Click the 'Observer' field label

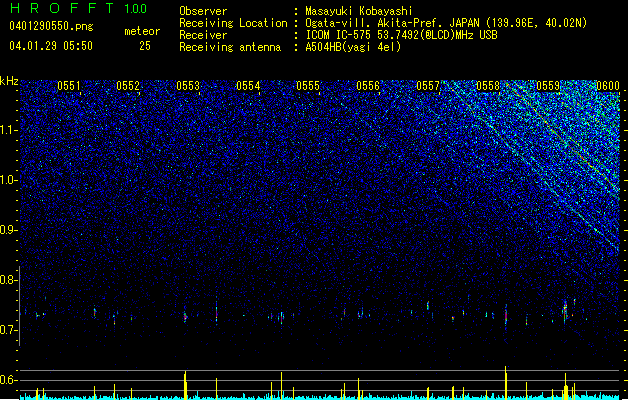[203, 11]
